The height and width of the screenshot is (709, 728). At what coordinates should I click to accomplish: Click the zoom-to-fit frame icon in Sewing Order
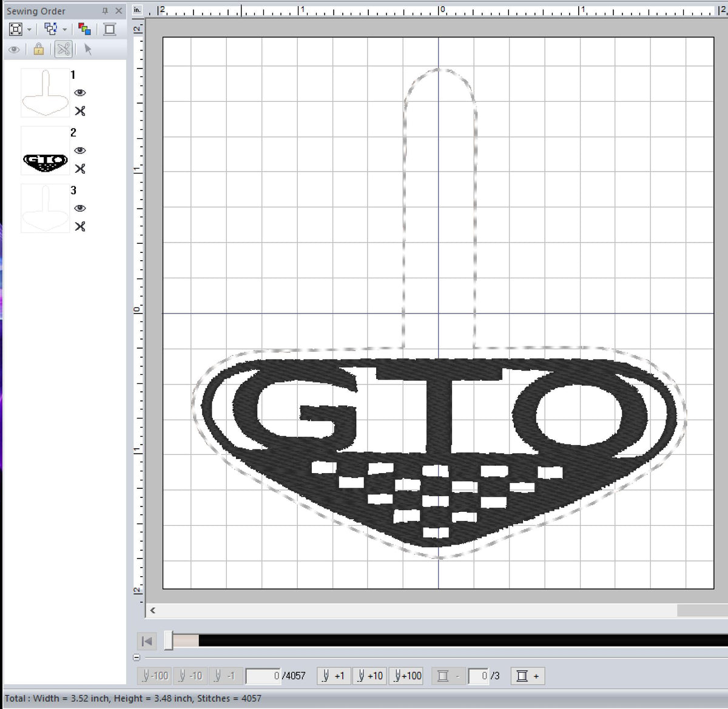click(x=16, y=29)
